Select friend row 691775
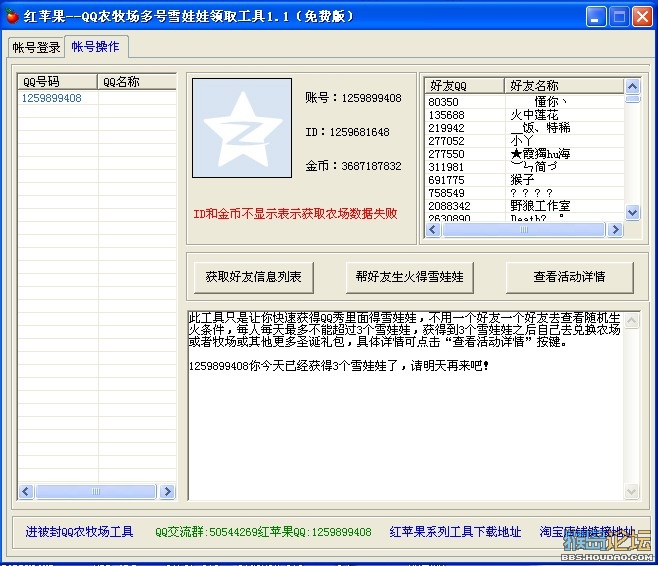The width and height of the screenshot is (658, 566). point(525,180)
